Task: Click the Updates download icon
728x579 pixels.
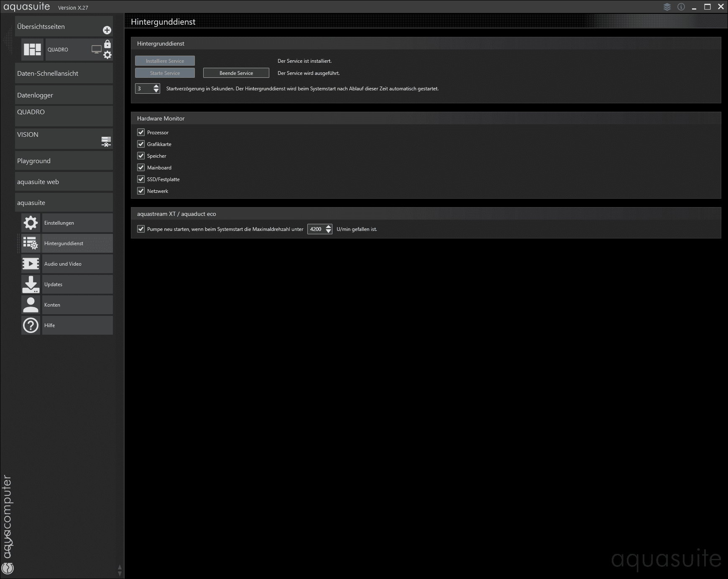Action: pyautogui.click(x=31, y=284)
